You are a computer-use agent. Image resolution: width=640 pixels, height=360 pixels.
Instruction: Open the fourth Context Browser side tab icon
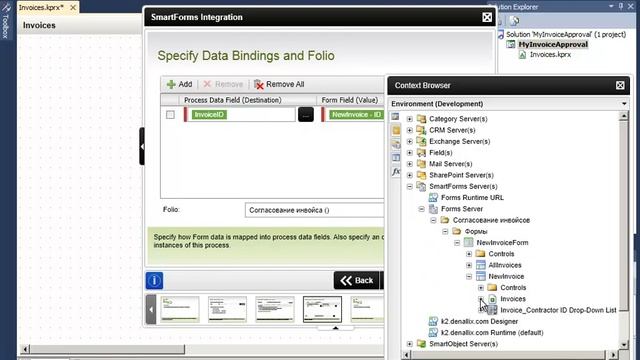(396, 158)
